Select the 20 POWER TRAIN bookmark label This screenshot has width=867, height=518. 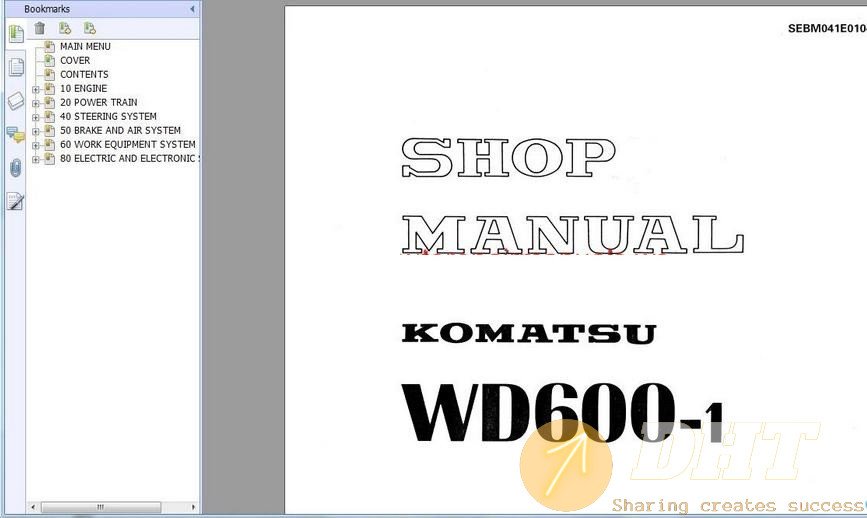(98, 102)
